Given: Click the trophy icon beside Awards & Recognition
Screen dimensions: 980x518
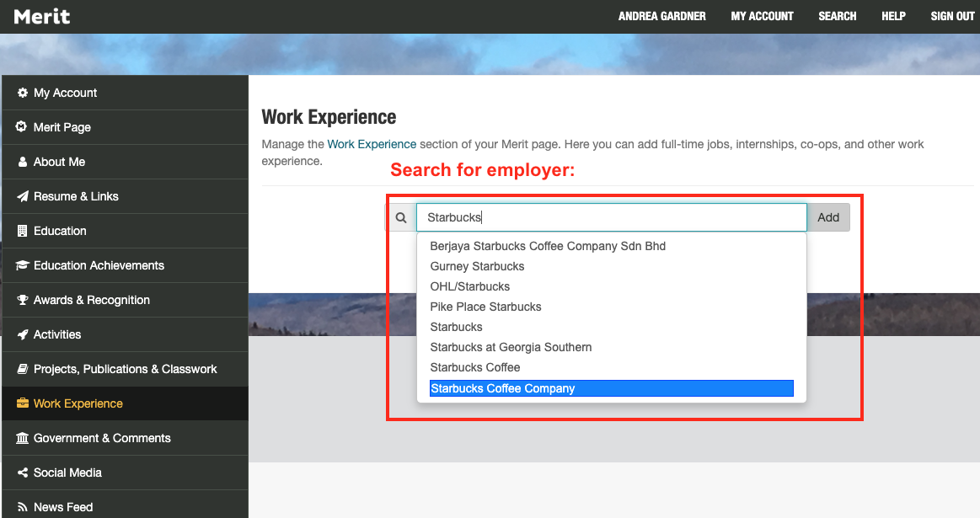Looking at the screenshot, I should click(23, 300).
